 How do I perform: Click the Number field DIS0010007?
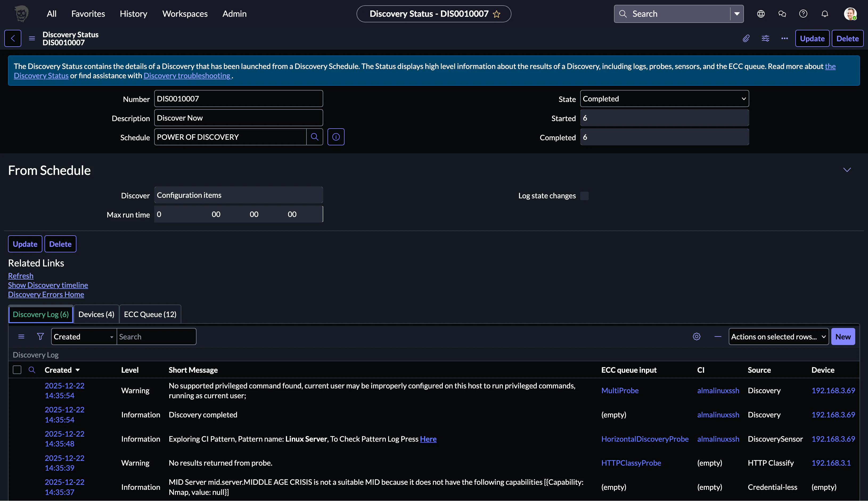pos(239,99)
